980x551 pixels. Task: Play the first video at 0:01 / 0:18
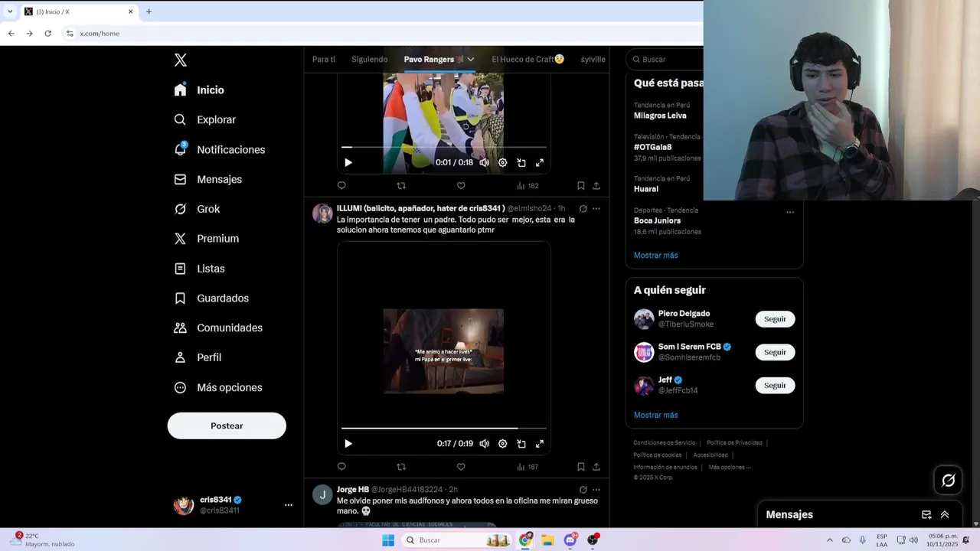pyautogui.click(x=348, y=162)
